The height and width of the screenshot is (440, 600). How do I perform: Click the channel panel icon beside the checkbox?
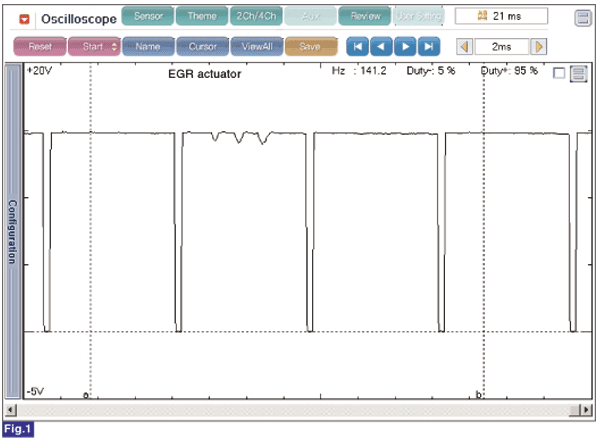click(578, 73)
